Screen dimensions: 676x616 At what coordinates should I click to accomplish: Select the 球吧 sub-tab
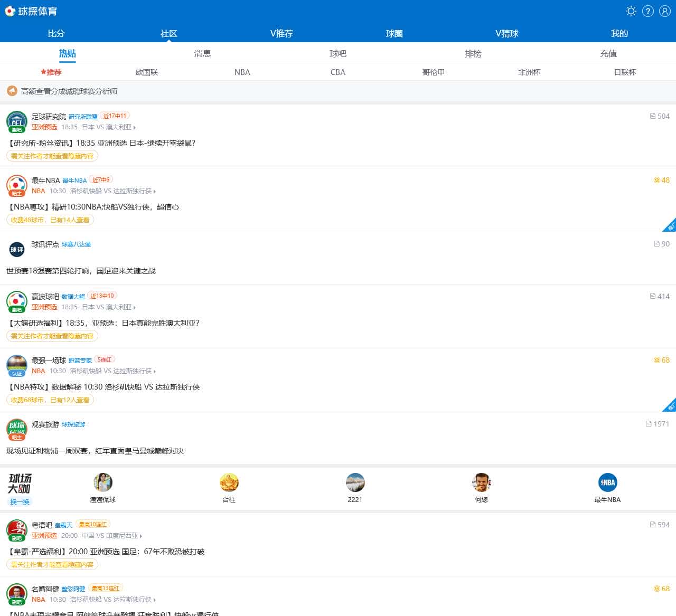[338, 53]
